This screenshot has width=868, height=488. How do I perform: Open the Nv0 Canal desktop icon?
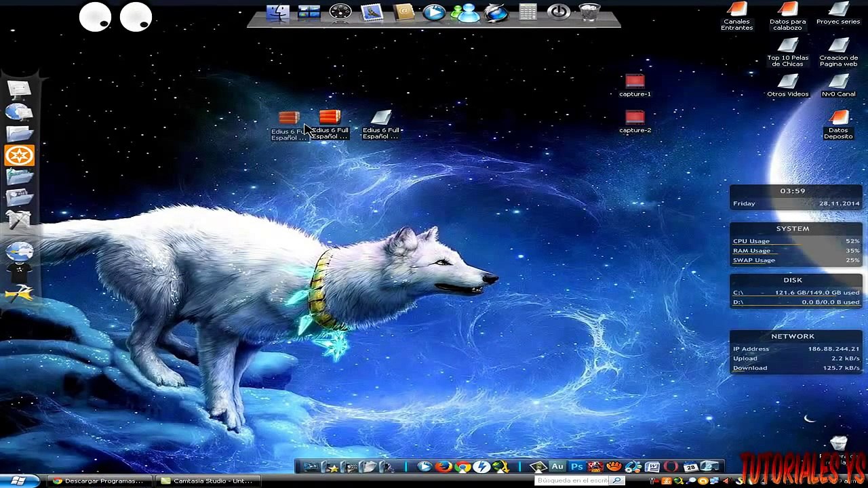point(838,86)
